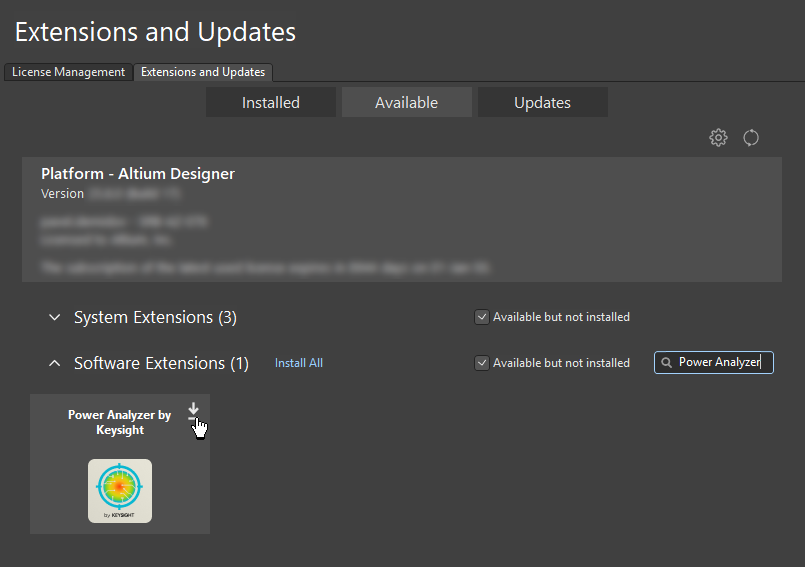Viewport: 805px width, 567px height.
Task: Click the Software Extensions (1) label
Action: [x=161, y=363]
